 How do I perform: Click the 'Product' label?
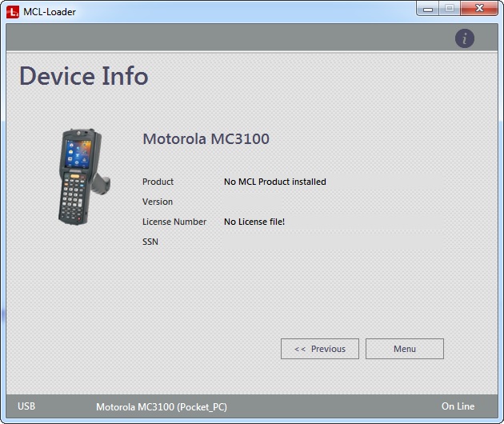[158, 182]
